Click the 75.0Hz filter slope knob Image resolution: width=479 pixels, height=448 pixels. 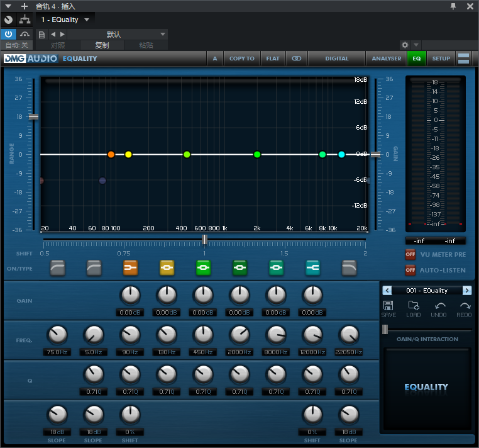57,415
